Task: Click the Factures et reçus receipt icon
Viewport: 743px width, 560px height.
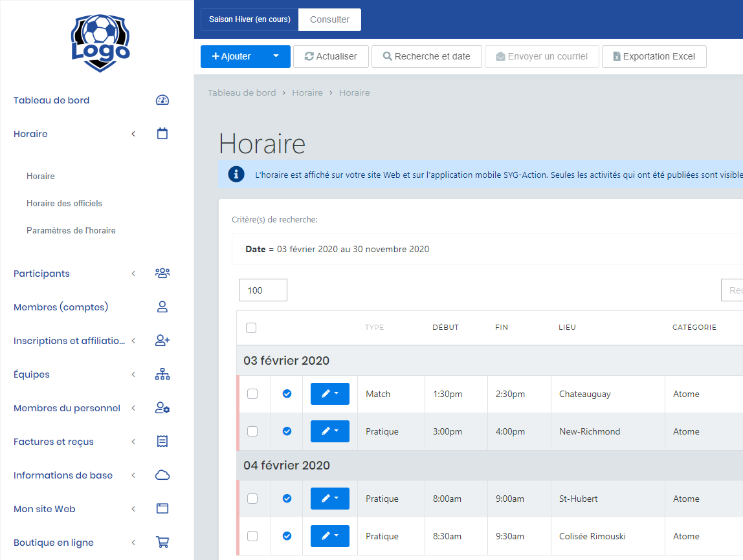Action: (162, 442)
